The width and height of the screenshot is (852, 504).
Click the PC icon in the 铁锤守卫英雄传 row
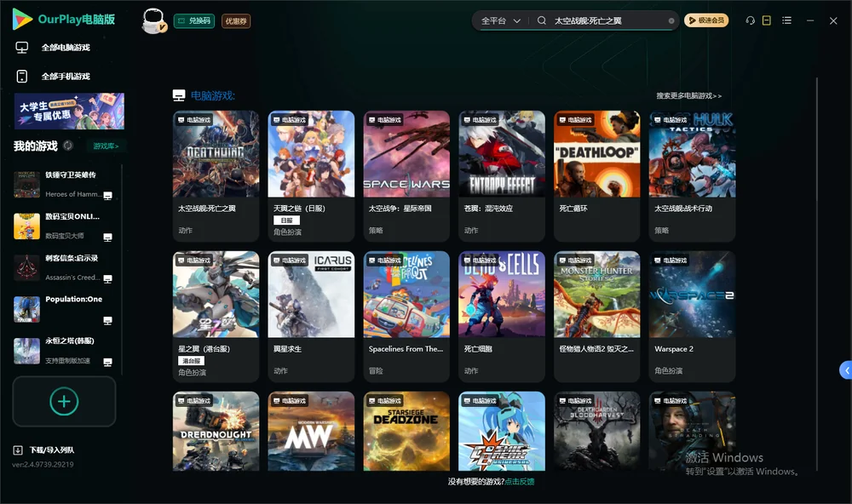click(x=107, y=196)
